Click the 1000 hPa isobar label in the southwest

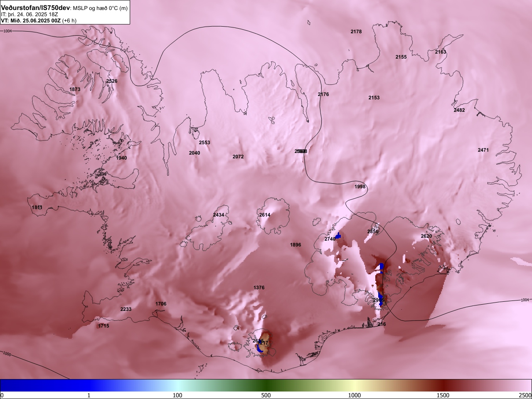tap(7, 354)
